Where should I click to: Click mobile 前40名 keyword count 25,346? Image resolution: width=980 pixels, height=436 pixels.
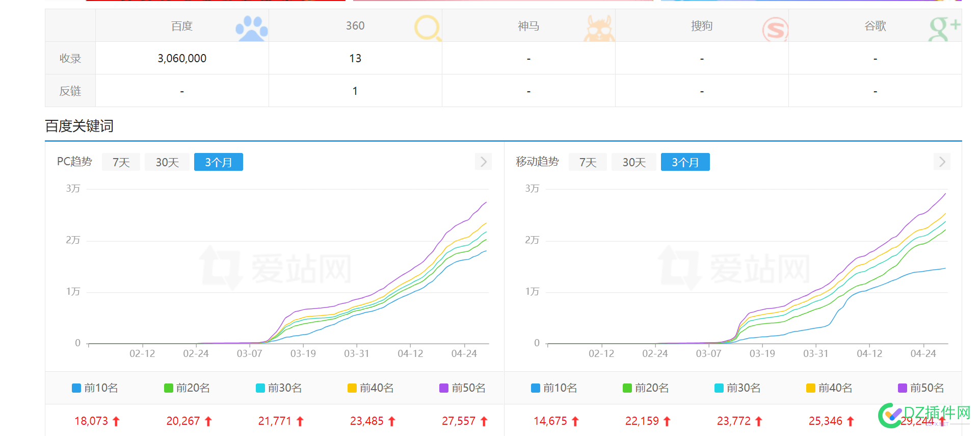pyautogui.click(x=825, y=421)
